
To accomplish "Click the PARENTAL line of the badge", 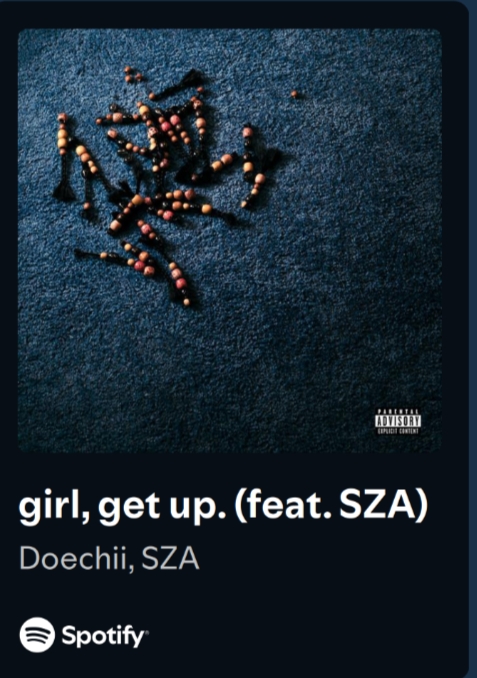I will (x=397, y=412).
